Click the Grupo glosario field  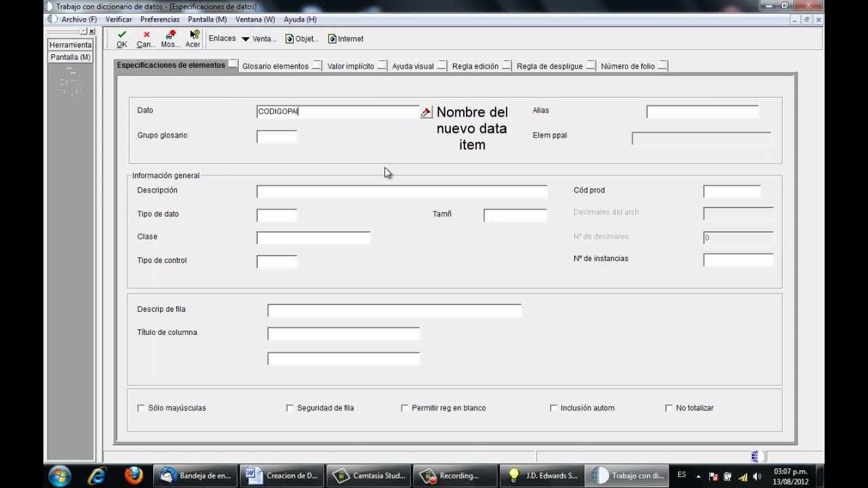coord(277,137)
